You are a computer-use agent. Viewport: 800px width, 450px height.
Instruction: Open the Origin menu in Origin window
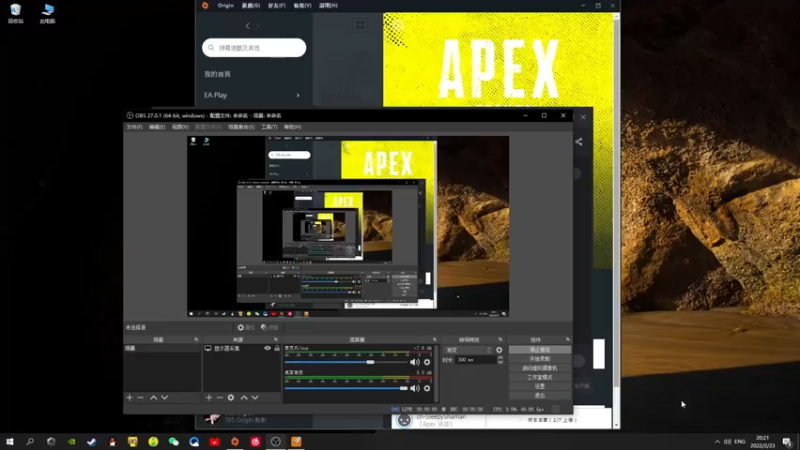226,6
